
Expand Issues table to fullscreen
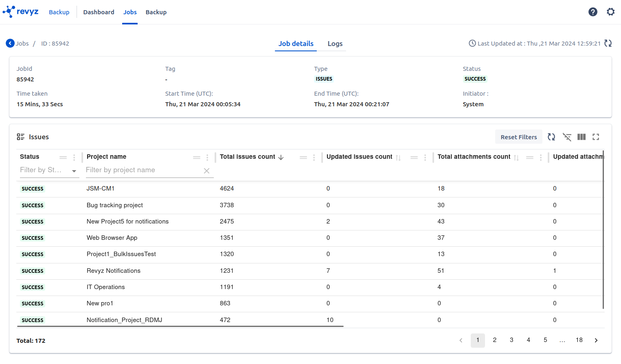click(x=596, y=137)
